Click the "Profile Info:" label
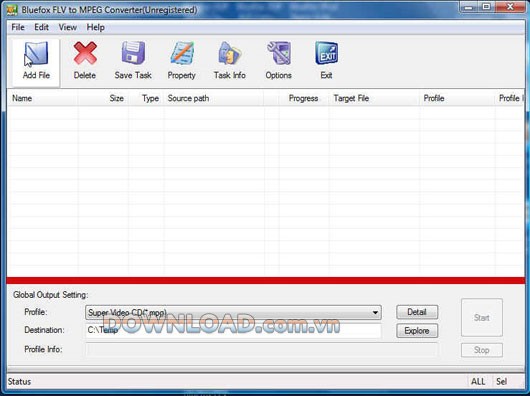This screenshot has width=530, height=396. [x=43, y=349]
